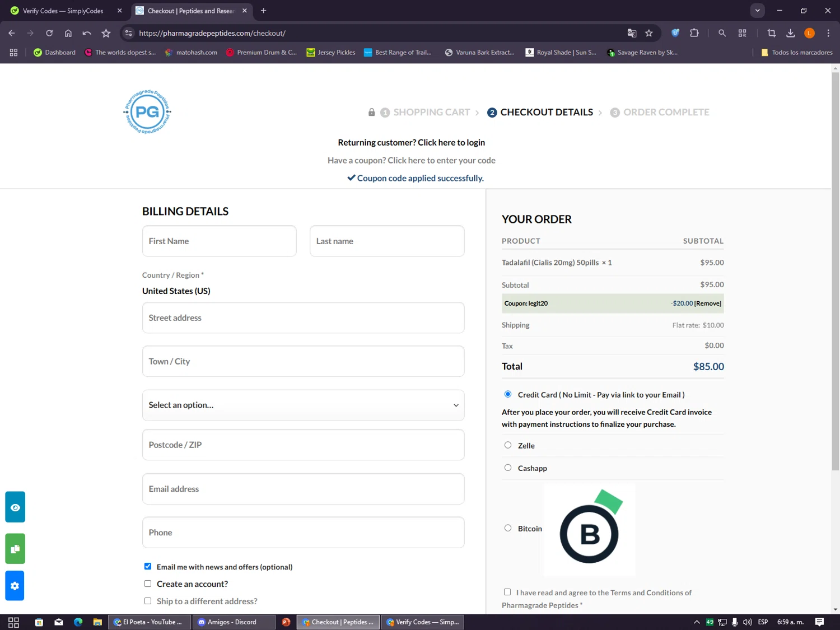Switch to El Poeta YouTube taskbar window
The image size is (840, 630).
pyautogui.click(x=148, y=622)
